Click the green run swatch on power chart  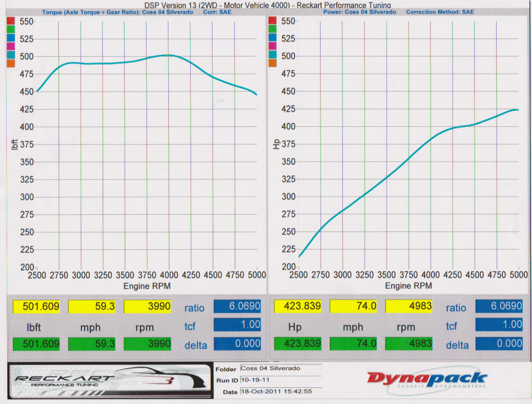tap(272, 29)
